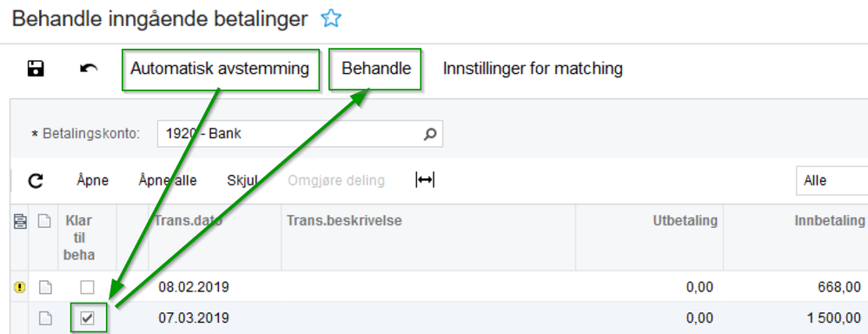Run Automatisk avstemming

[220, 70]
